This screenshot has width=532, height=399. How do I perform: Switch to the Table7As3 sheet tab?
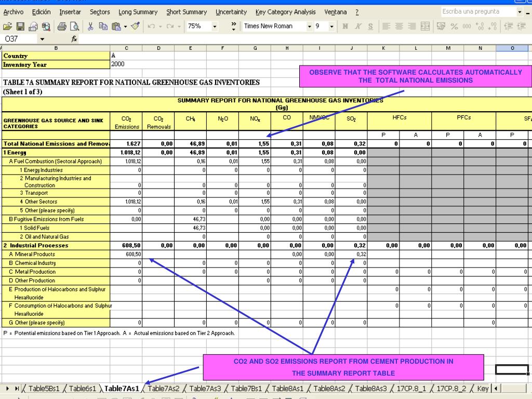click(205, 389)
